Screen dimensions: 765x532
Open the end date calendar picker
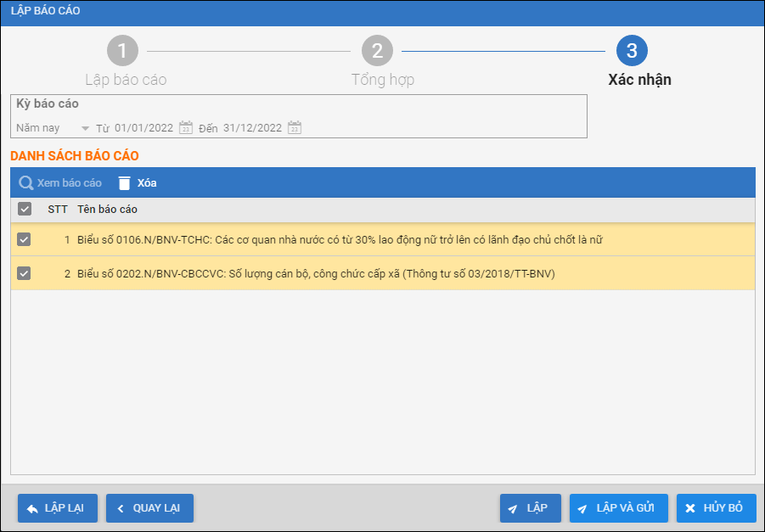pyautogui.click(x=295, y=128)
